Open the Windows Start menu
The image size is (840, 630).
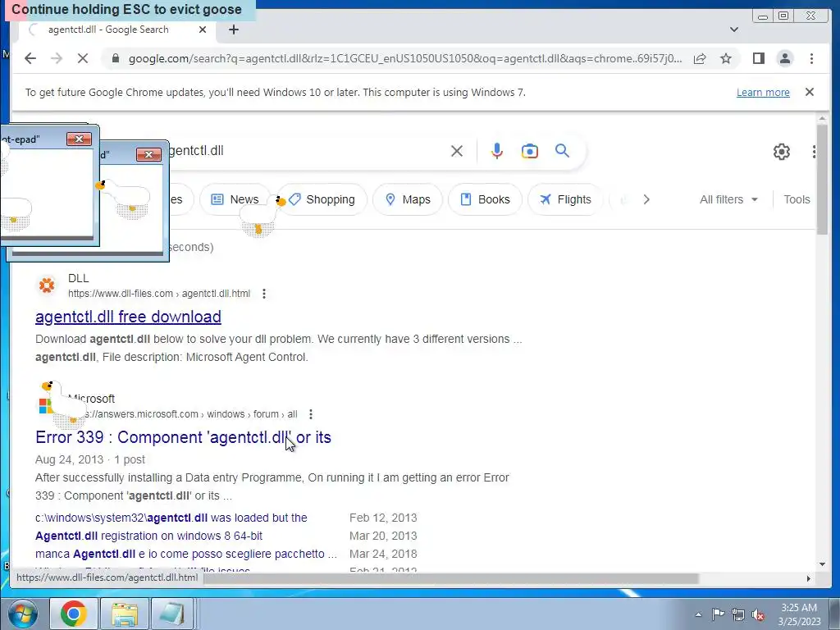click(x=22, y=614)
